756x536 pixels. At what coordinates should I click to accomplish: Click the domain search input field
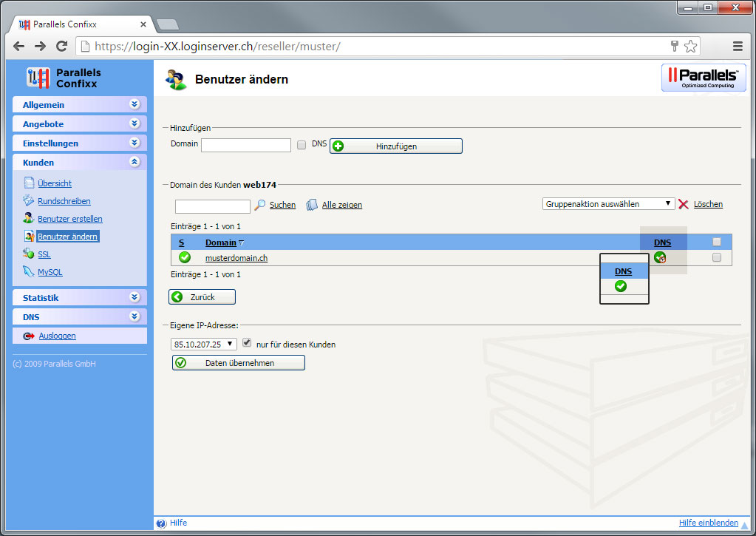213,206
